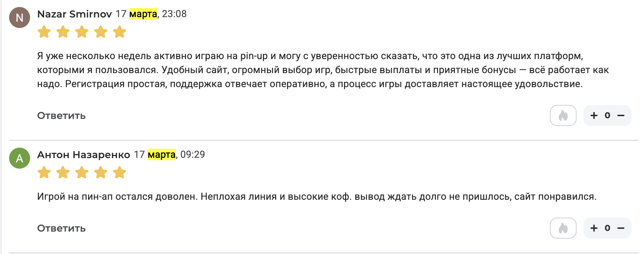Upvote Nazar Smirnov's review with plus
This screenshot has height=254, width=644.
click(594, 115)
